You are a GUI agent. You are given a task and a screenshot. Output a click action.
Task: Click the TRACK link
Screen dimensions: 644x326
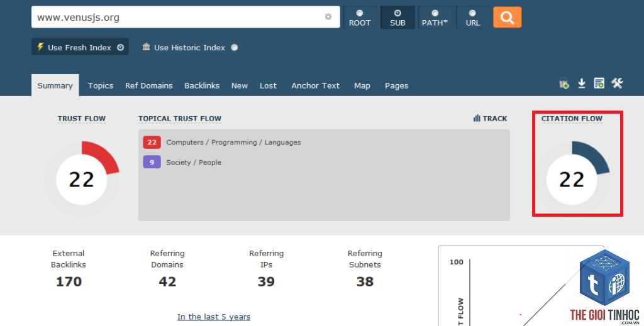(495, 119)
